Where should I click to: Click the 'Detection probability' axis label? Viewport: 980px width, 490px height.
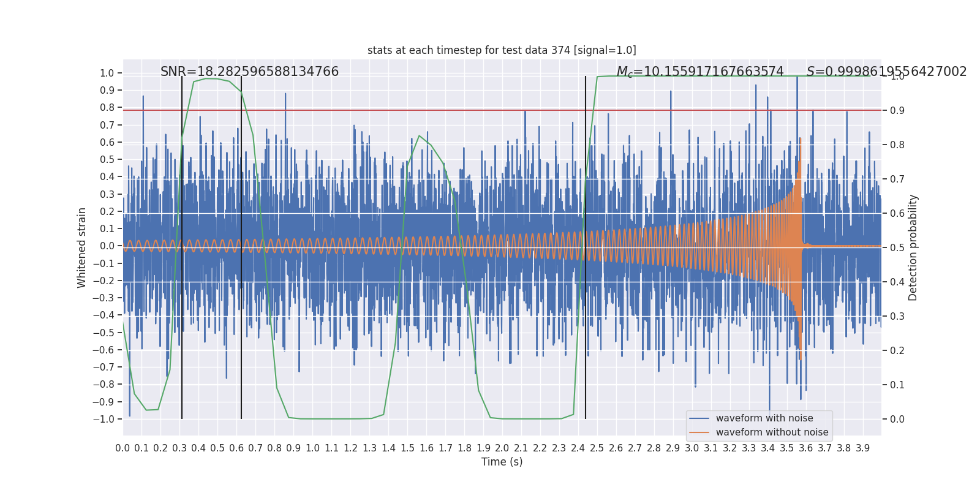pos(913,247)
